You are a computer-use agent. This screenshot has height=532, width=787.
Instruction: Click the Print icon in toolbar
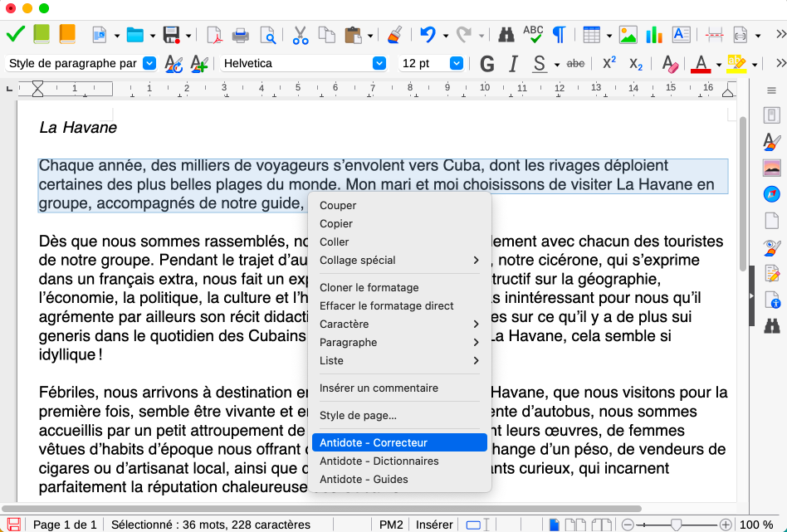(241, 35)
